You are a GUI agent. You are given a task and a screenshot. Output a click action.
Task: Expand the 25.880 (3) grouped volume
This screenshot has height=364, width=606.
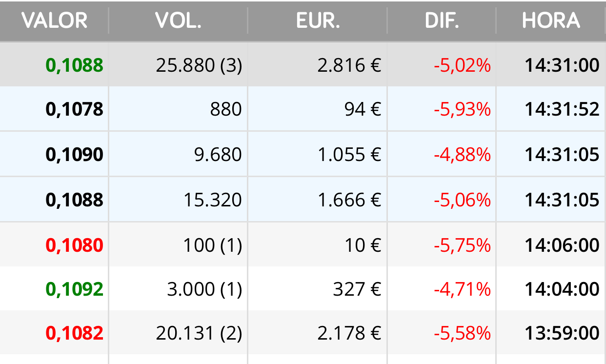point(199,65)
